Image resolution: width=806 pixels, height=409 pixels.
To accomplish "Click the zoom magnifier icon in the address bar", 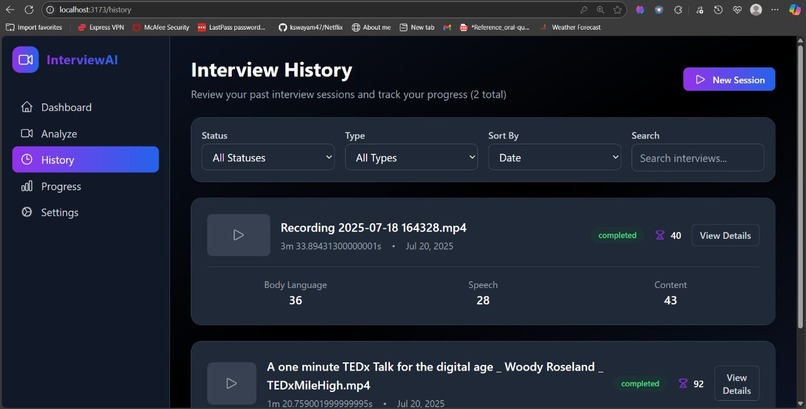I will [600, 10].
